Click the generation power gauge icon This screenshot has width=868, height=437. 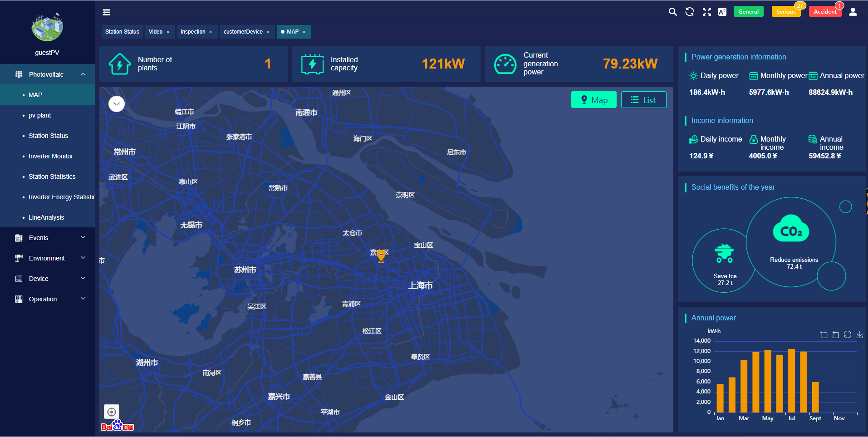(x=505, y=64)
